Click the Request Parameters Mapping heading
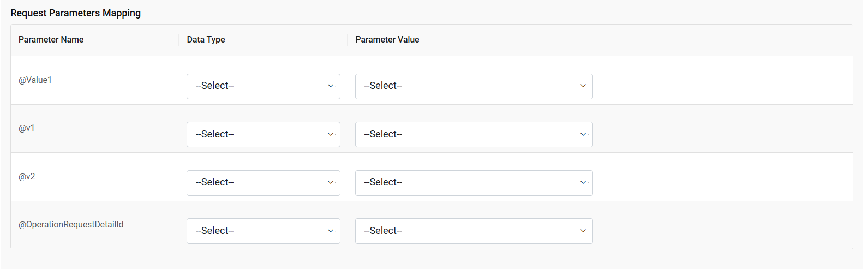Screen dimensions: 868x270 click(75, 13)
